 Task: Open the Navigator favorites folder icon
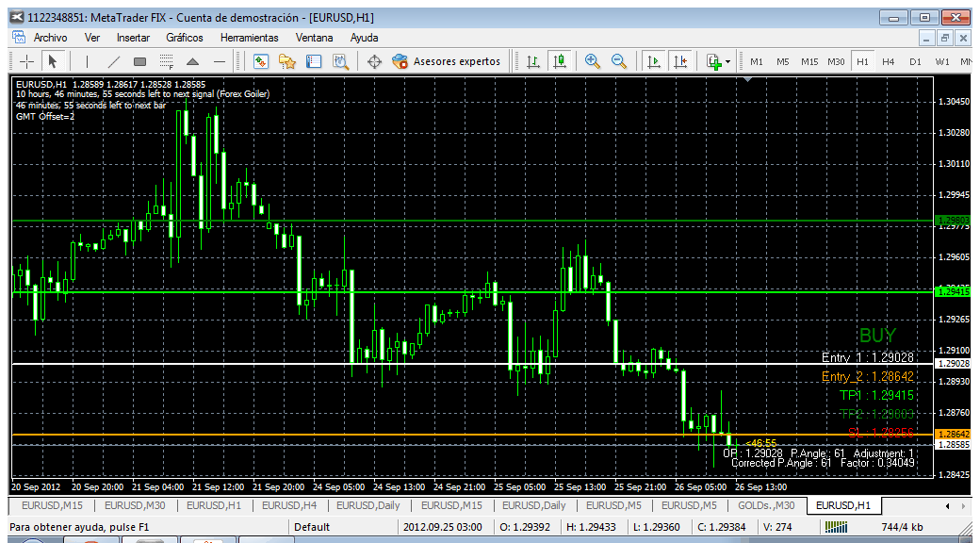pos(286,61)
